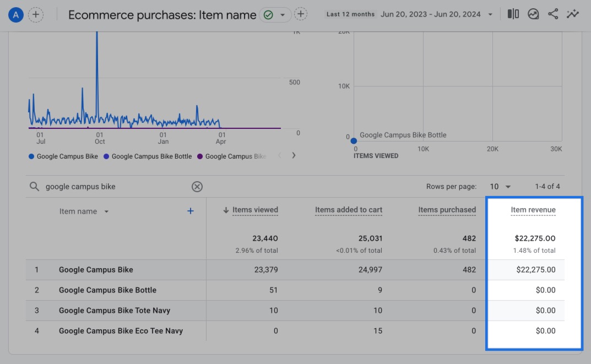The height and width of the screenshot is (364, 591).
Task: Click the ITEMS VIEWED axis label
Action: (x=376, y=156)
